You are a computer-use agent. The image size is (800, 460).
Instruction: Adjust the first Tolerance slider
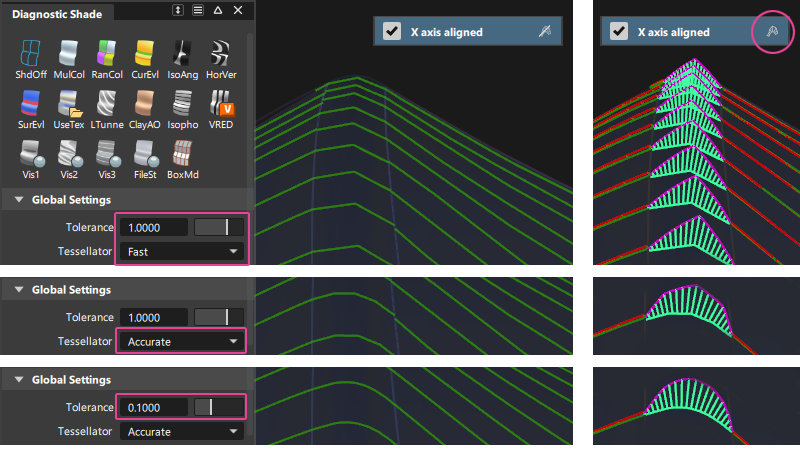coord(219,227)
